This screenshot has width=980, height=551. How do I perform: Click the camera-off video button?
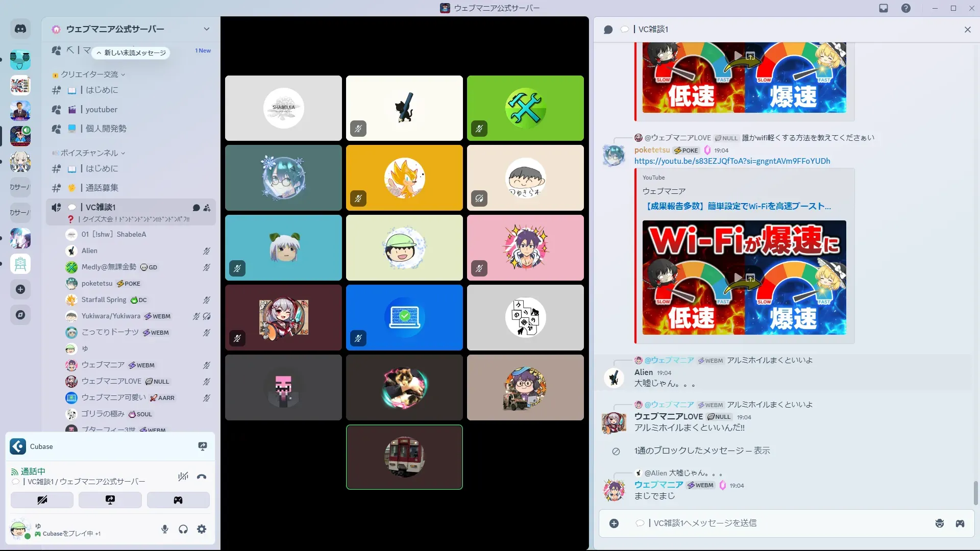42,500
